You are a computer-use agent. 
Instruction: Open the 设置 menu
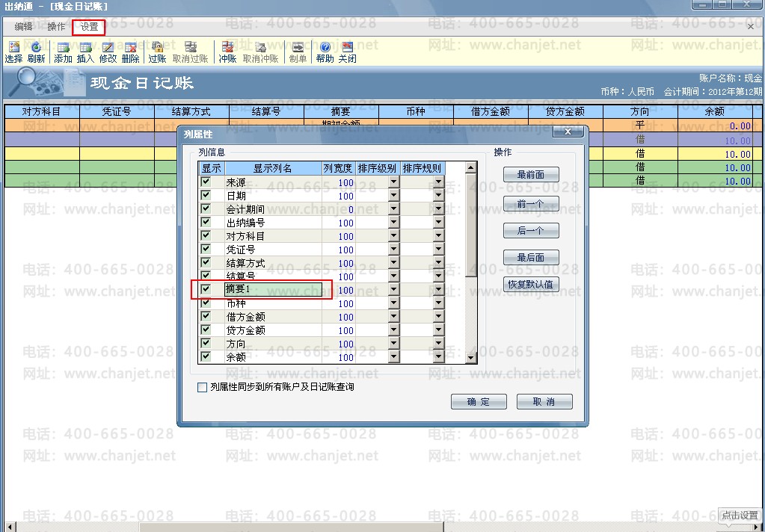click(x=89, y=27)
